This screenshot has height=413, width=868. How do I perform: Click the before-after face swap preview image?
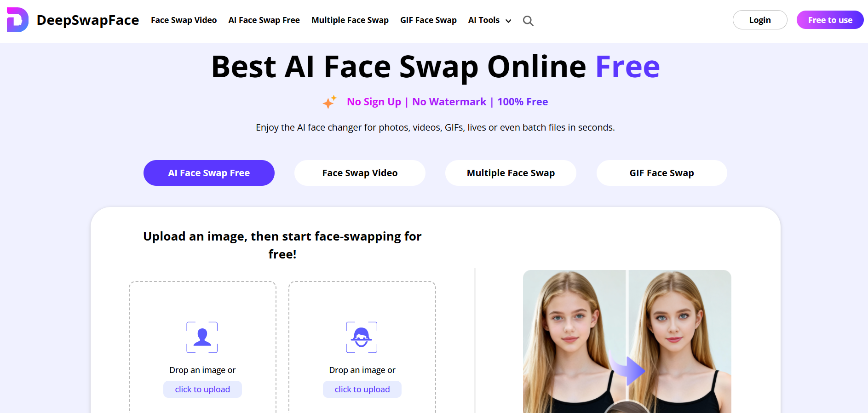click(x=627, y=341)
